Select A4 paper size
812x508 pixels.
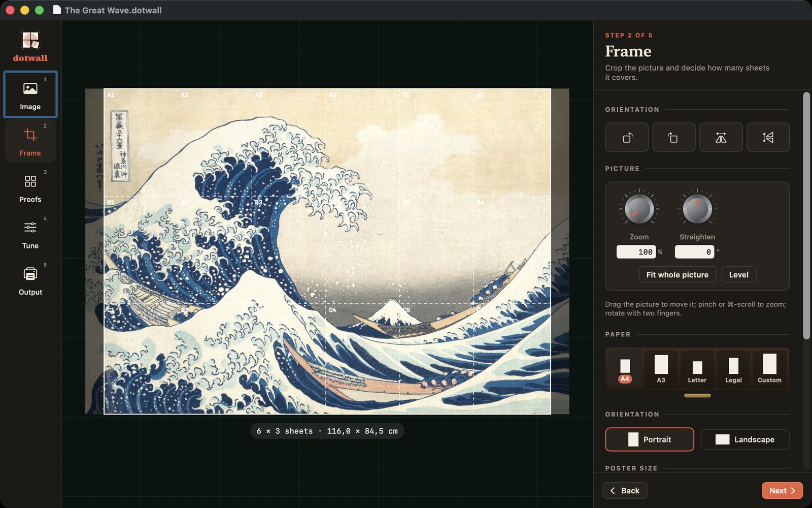(625, 369)
